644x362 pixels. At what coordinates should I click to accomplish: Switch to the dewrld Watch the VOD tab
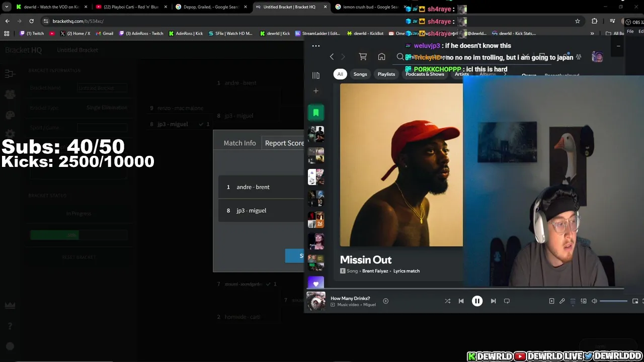pos(51,7)
